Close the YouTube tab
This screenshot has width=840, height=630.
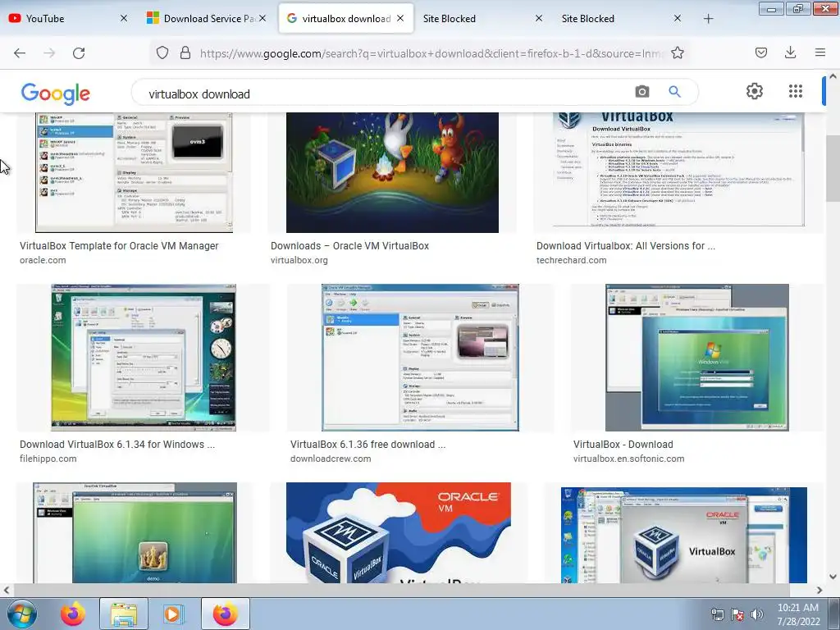124,18
